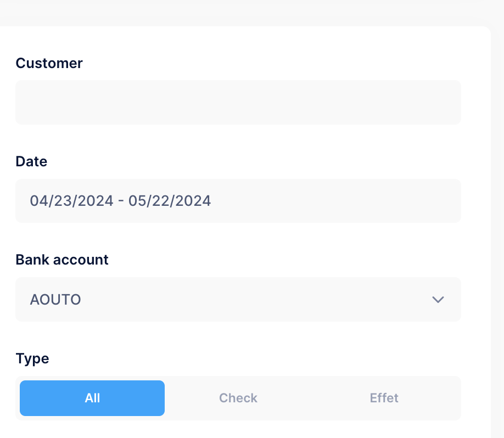Click the gray strip right of the form card
Screen dimensions: 504x438
coord(497,220)
